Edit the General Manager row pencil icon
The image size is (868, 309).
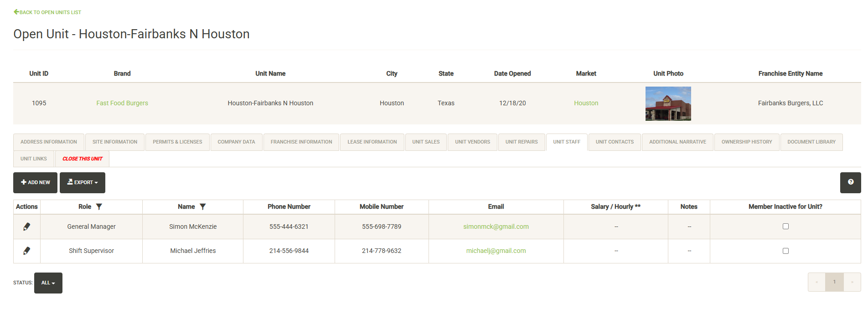(x=27, y=227)
